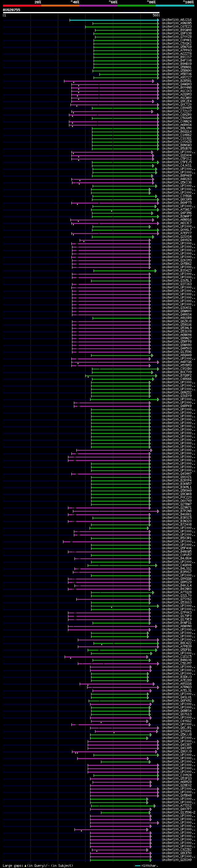Click the white query sequence bar

coord(81,12)
